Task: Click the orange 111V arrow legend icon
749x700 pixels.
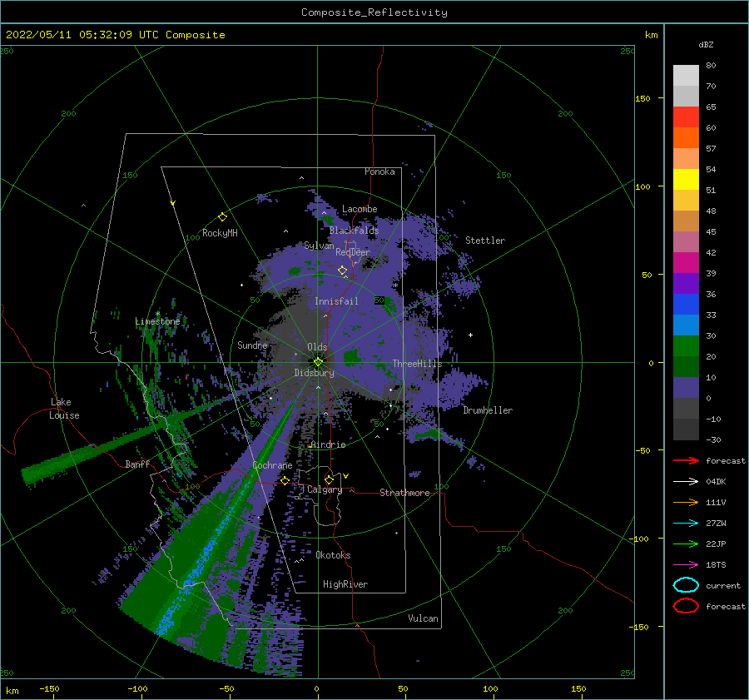Action: (686, 502)
